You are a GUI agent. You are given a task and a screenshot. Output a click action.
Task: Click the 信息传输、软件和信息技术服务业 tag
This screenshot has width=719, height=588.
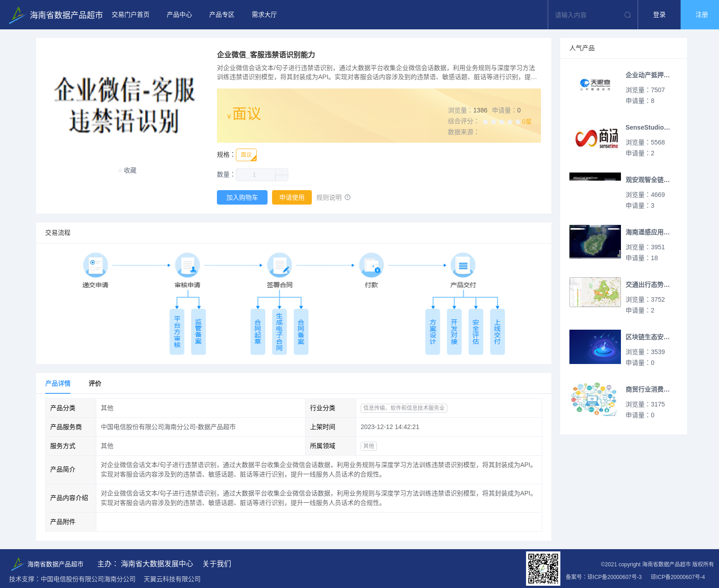[404, 408]
